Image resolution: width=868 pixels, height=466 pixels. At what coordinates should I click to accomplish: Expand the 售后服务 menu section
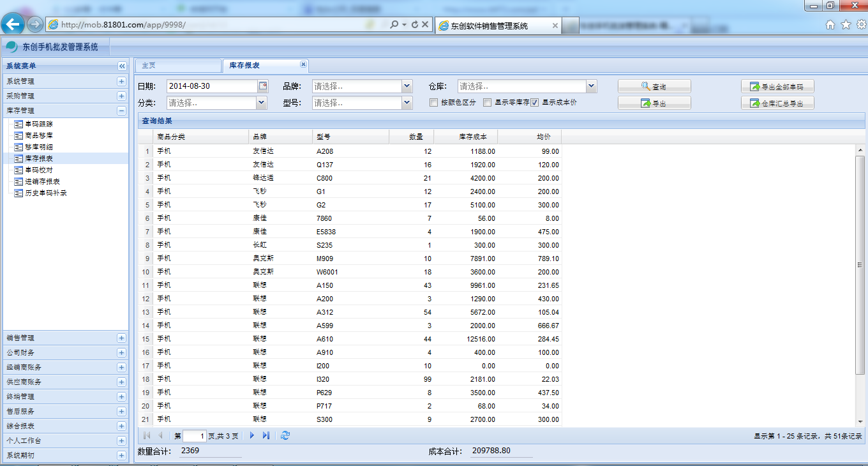(x=121, y=412)
